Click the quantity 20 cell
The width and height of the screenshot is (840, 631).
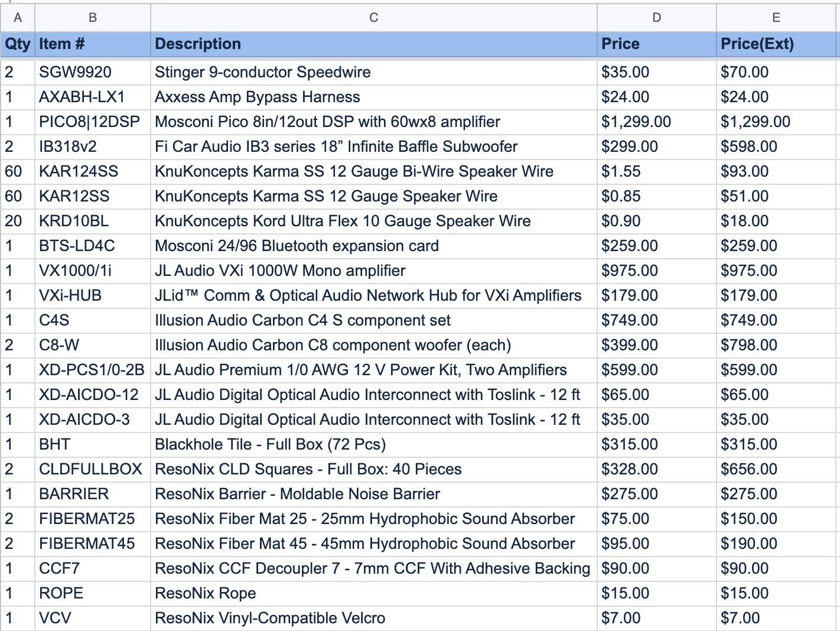pos(18,221)
